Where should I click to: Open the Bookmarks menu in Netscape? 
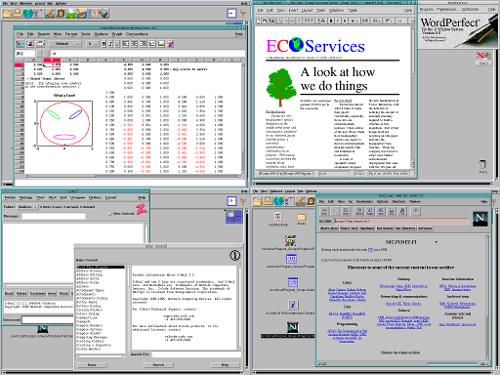(x=364, y=202)
